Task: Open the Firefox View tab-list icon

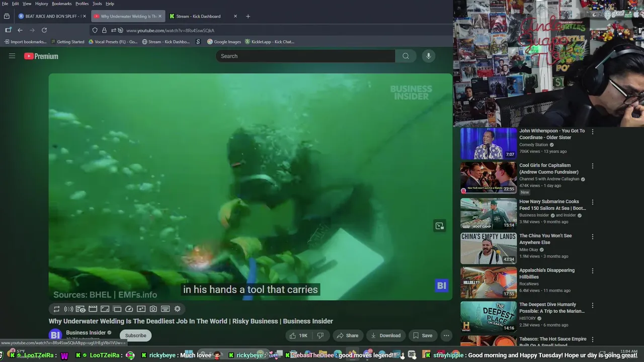Action: 7,16
